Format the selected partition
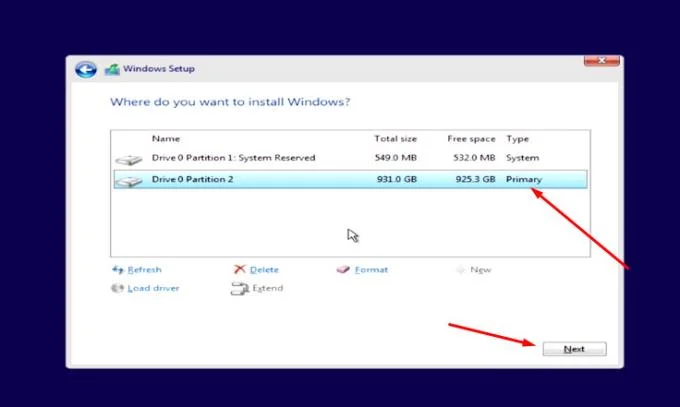The width and height of the screenshot is (680, 407). point(371,270)
